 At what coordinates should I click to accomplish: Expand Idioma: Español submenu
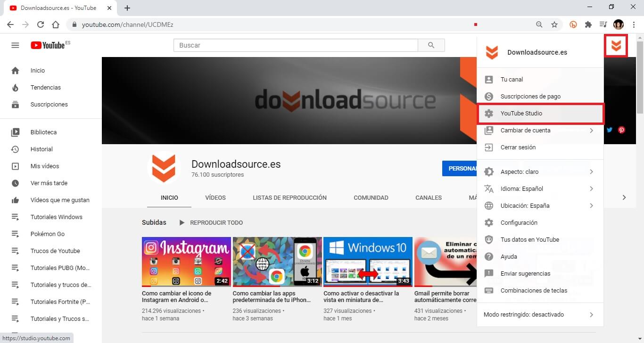tap(540, 189)
